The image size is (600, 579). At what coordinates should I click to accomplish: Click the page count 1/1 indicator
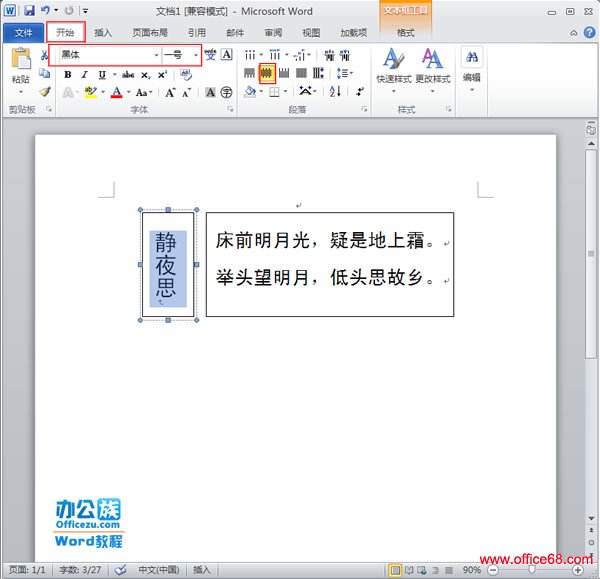(27, 570)
